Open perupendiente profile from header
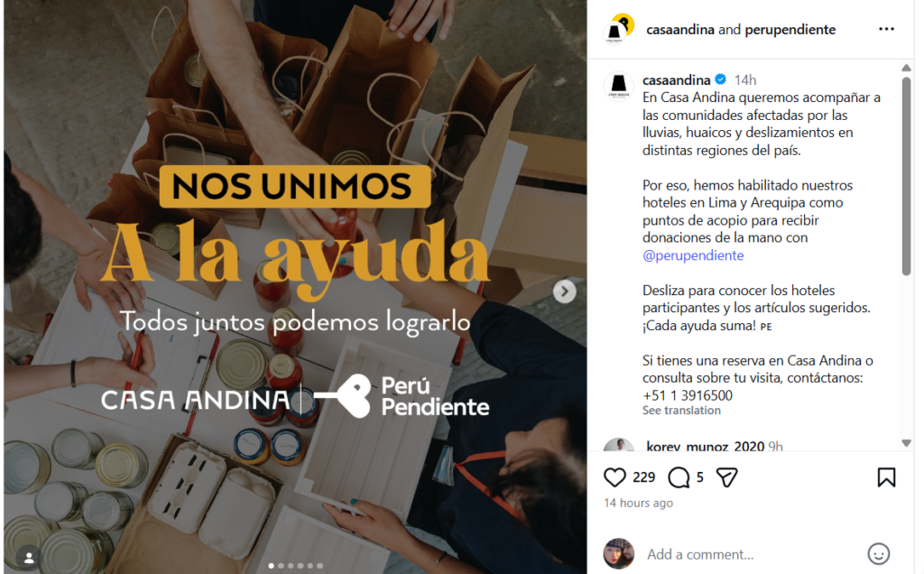Viewport: 924px width, 574px height. (x=790, y=30)
